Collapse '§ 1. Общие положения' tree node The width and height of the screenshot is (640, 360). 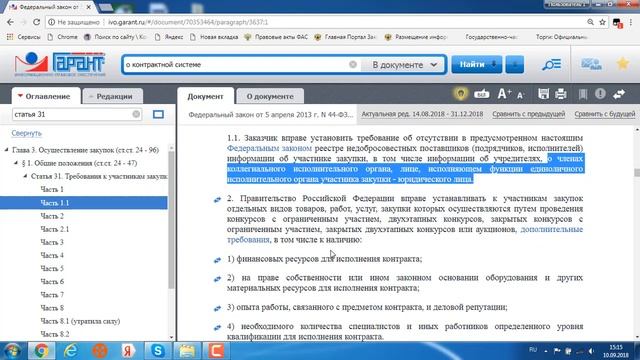16,163
